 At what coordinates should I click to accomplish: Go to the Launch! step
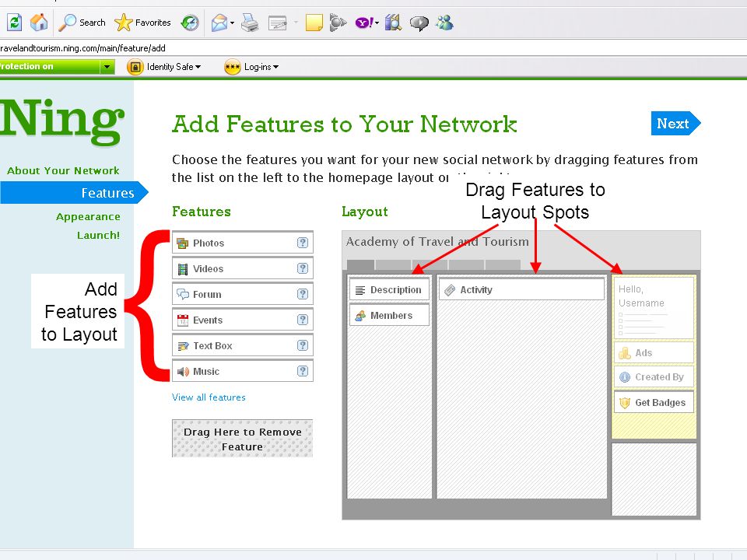click(x=98, y=235)
